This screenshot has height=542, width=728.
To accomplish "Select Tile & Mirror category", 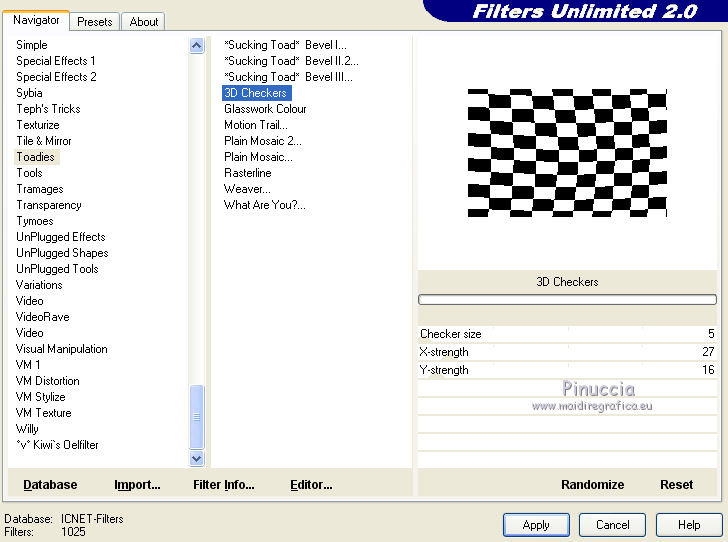I will (44, 141).
